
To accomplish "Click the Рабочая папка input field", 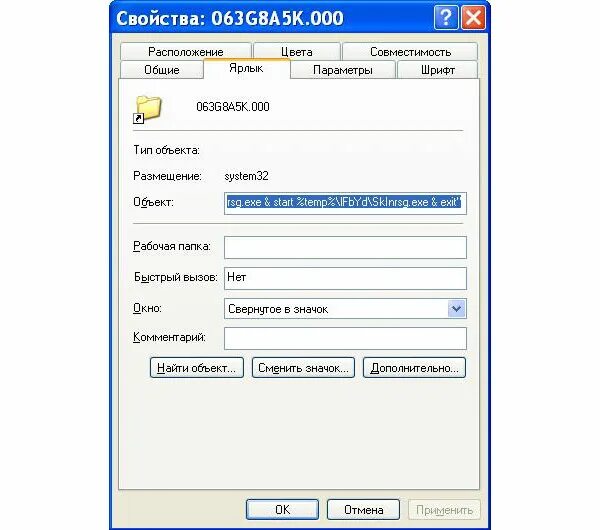I will point(345,247).
